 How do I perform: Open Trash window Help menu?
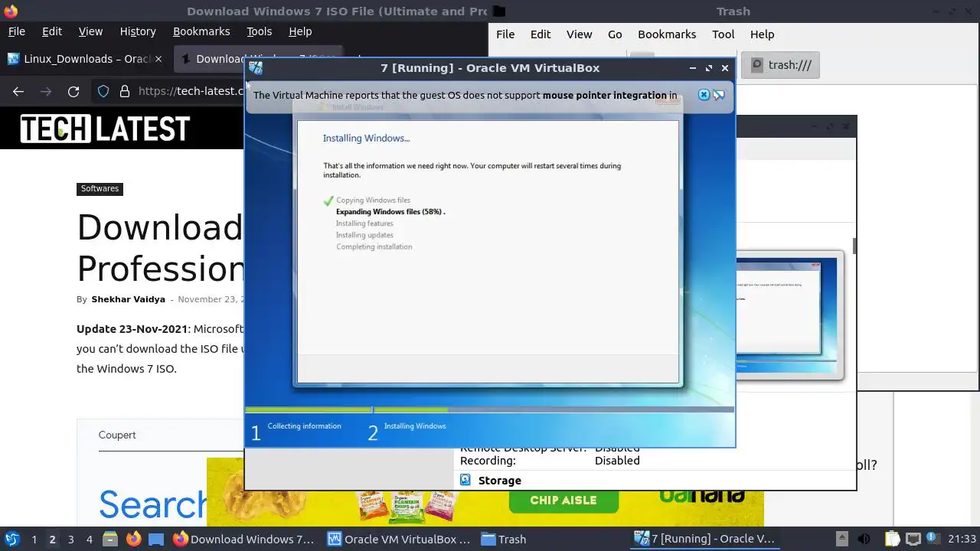[762, 34]
